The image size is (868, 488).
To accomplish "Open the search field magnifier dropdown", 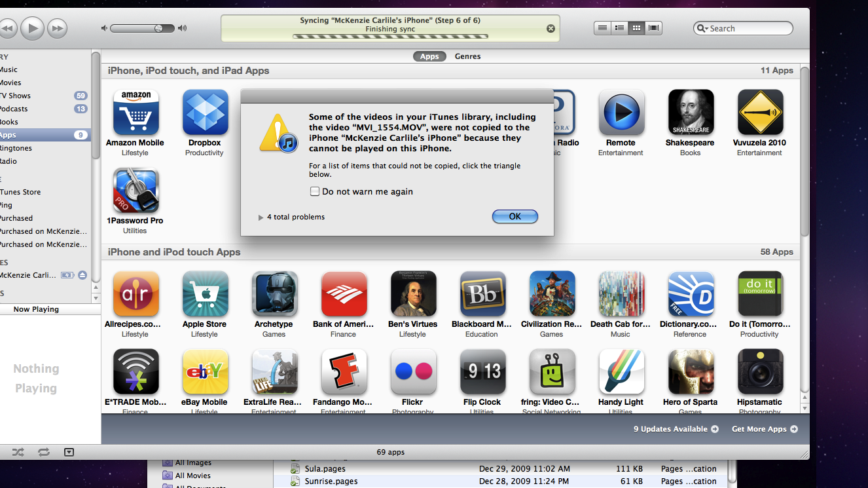I will [x=703, y=28].
